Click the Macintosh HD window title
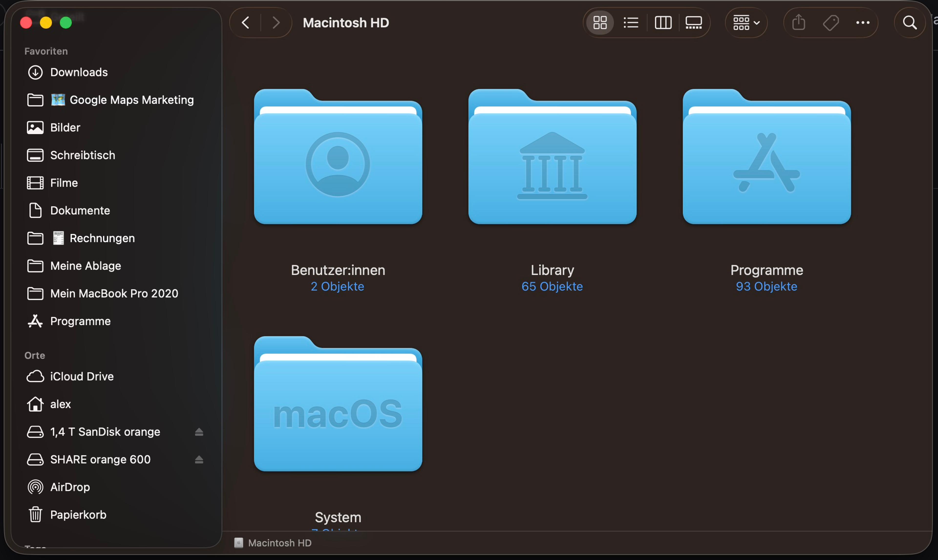This screenshot has height=560, width=938. point(346,23)
